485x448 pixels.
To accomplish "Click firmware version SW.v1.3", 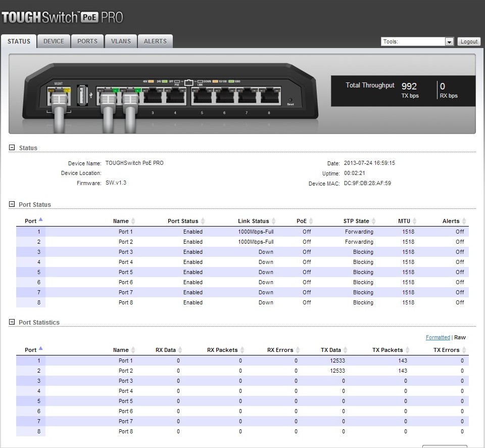I will pyautogui.click(x=116, y=183).
